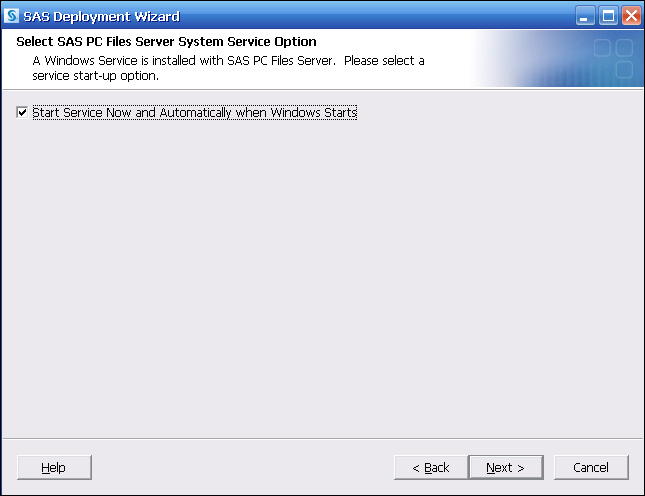Click empty title bar area beside the title
This screenshot has height=496, width=645.
click(x=380, y=16)
